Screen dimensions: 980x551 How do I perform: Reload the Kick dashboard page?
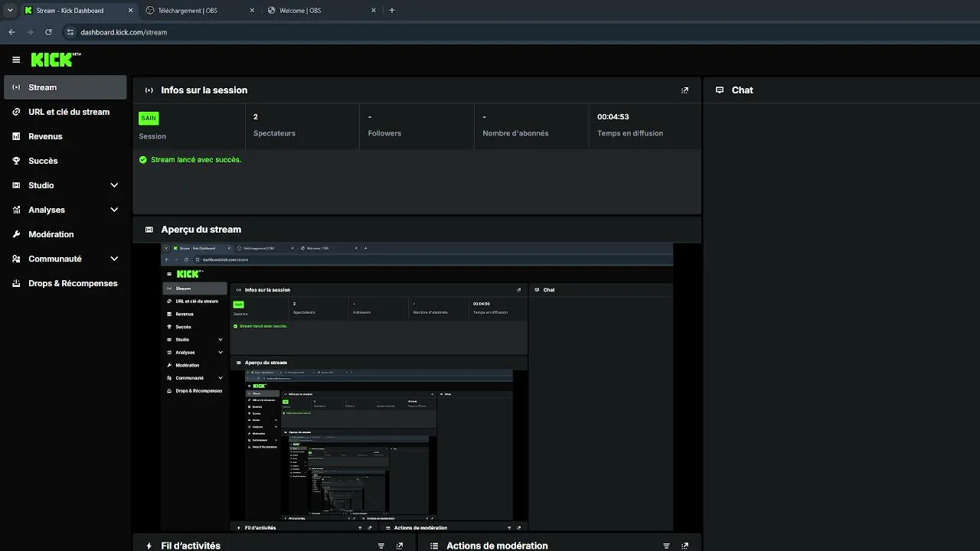pyautogui.click(x=48, y=32)
